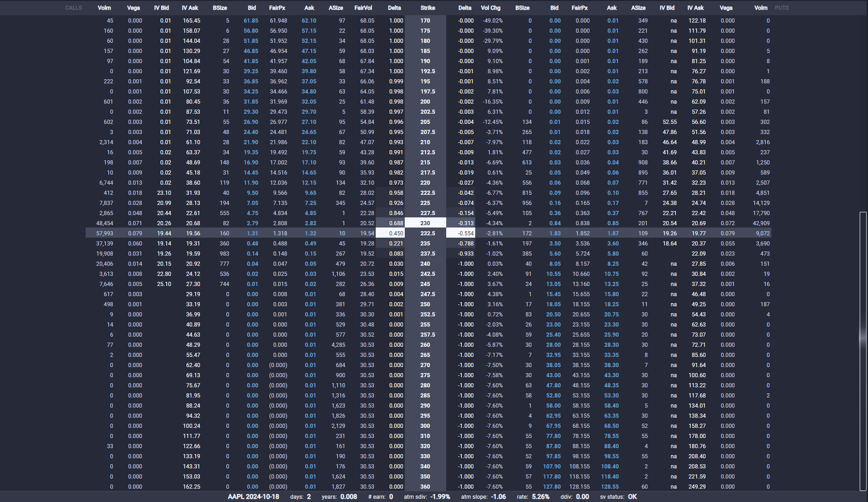The height and width of the screenshot is (502, 868).
Task: Click call ask 1.32 at 232.5 strike
Action: [310, 233]
